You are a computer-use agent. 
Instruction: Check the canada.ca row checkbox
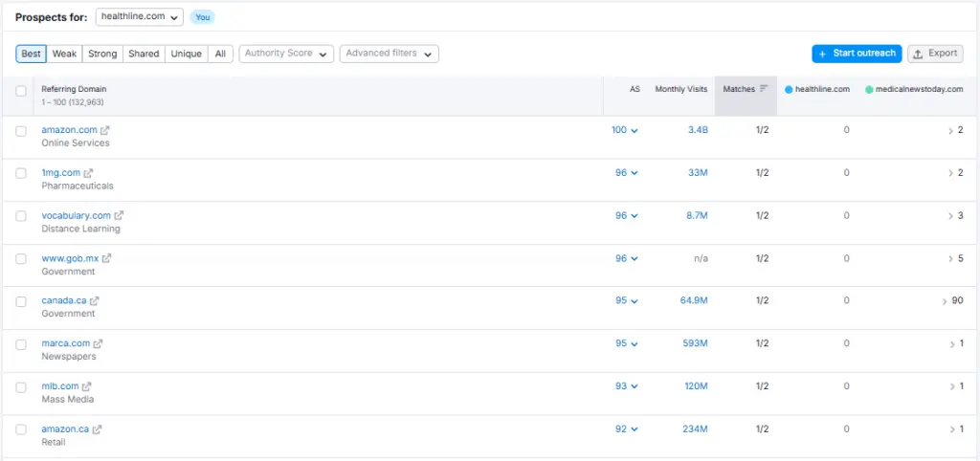(21, 301)
